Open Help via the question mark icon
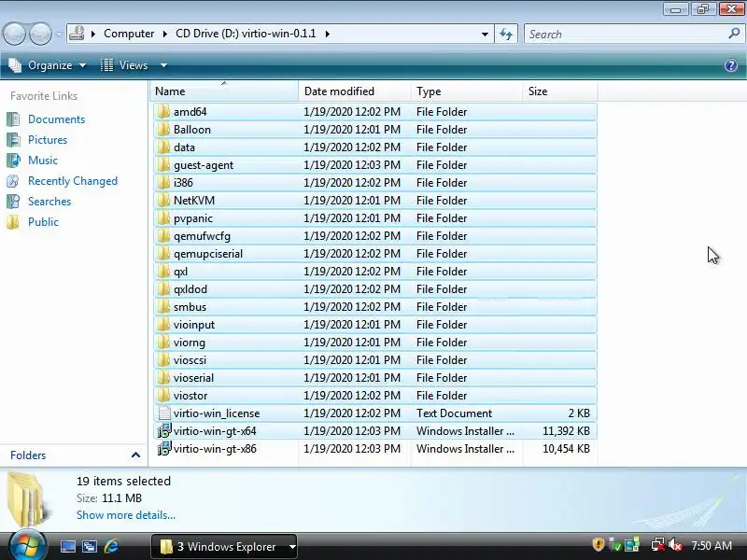747x560 pixels. tap(731, 65)
